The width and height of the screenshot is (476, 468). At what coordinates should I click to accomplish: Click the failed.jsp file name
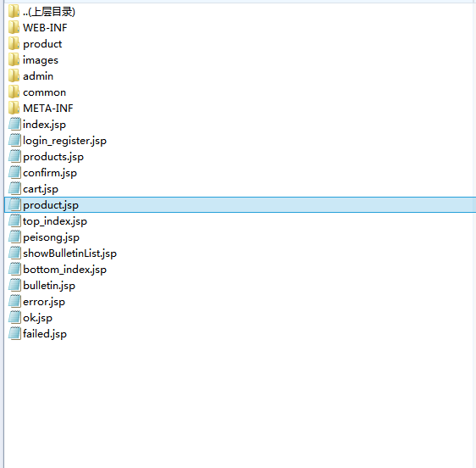(x=45, y=334)
